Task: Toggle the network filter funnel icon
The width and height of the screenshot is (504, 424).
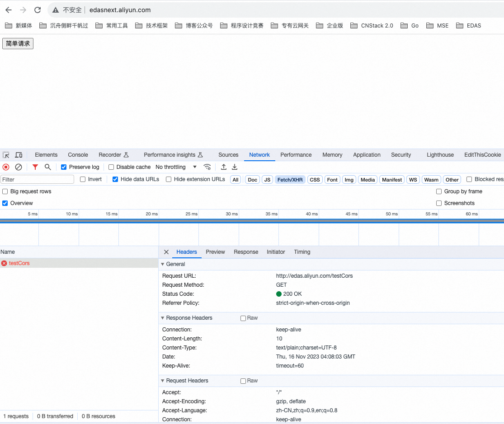Action: pos(35,167)
